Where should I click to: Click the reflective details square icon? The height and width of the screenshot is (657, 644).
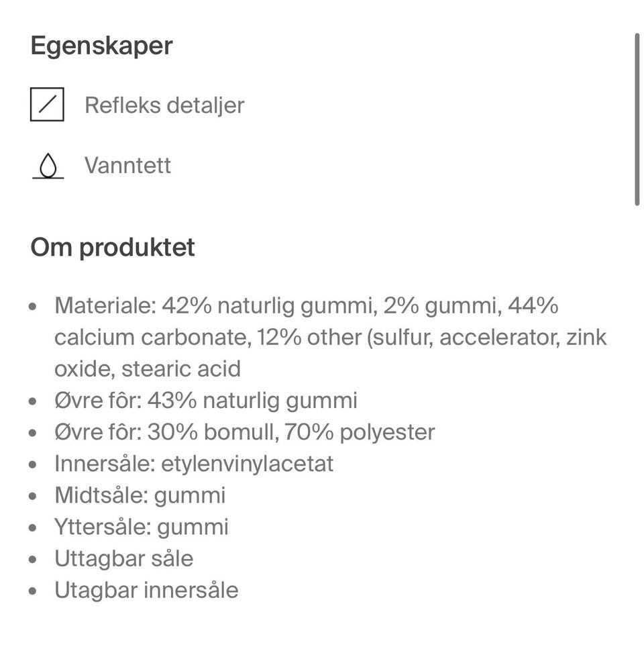47,105
